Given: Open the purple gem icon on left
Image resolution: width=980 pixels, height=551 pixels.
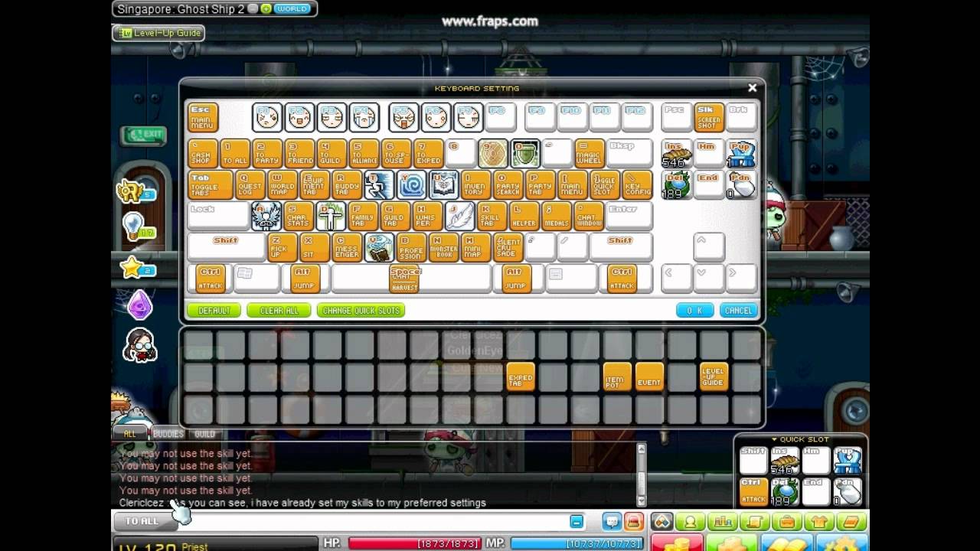Looking at the screenshot, I should [x=139, y=305].
